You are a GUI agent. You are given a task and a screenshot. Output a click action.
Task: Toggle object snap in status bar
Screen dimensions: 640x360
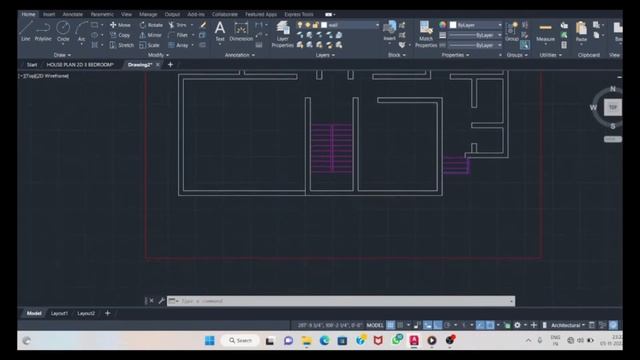tap(490, 325)
